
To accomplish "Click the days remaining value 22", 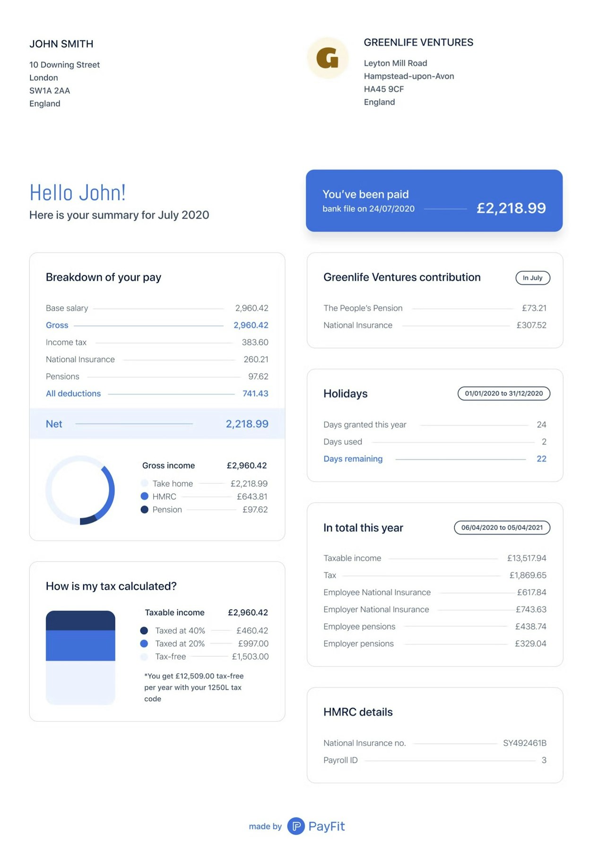I will (541, 459).
